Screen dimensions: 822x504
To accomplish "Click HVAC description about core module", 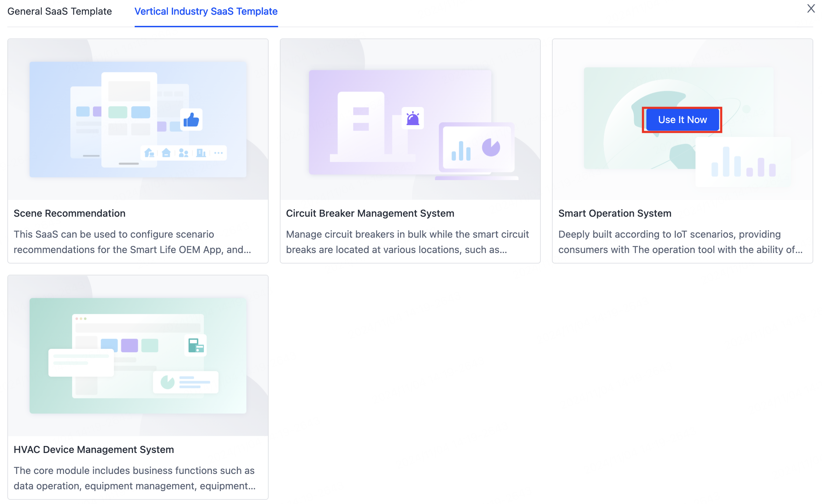I will [x=135, y=478].
